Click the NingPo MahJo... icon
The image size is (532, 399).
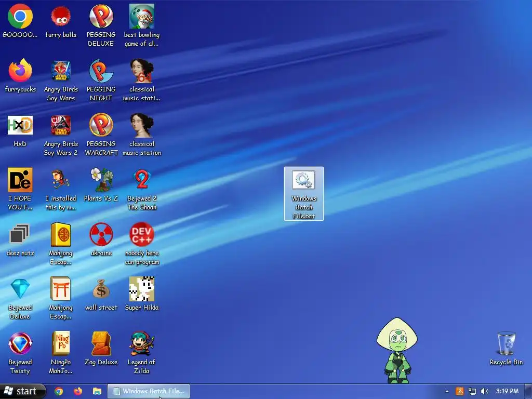(61, 353)
